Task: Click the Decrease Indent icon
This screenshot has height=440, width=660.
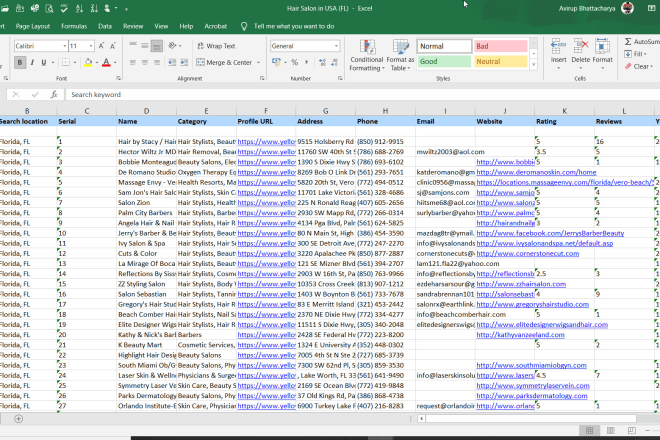Action: coord(172,62)
